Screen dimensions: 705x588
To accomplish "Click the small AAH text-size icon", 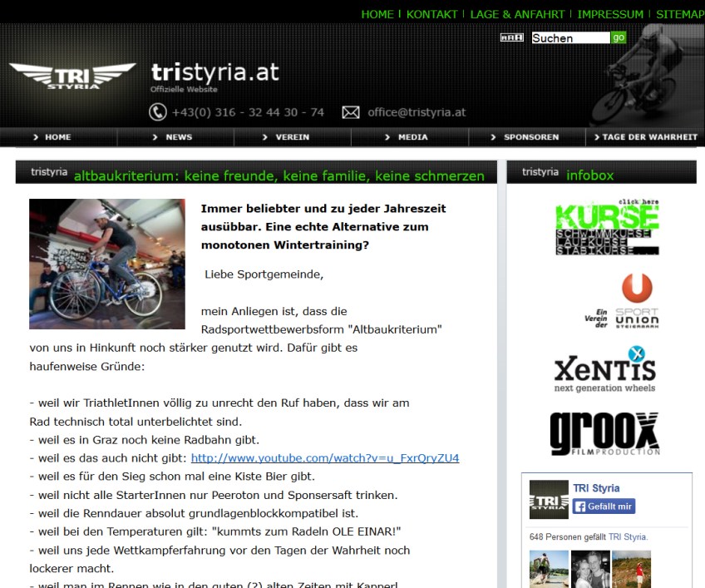I will coord(511,37).
